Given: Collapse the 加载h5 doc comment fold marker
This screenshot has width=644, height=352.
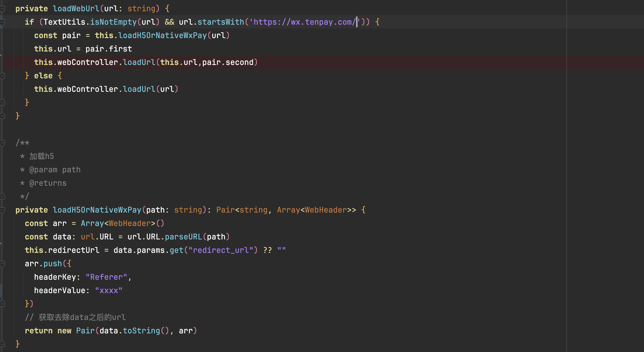Looking at the screenshot, I should (x=3, y=143).
